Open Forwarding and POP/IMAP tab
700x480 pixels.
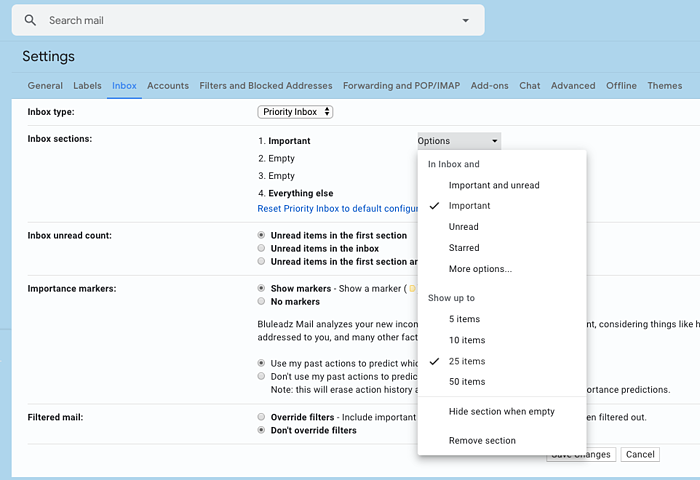(401, 86)
